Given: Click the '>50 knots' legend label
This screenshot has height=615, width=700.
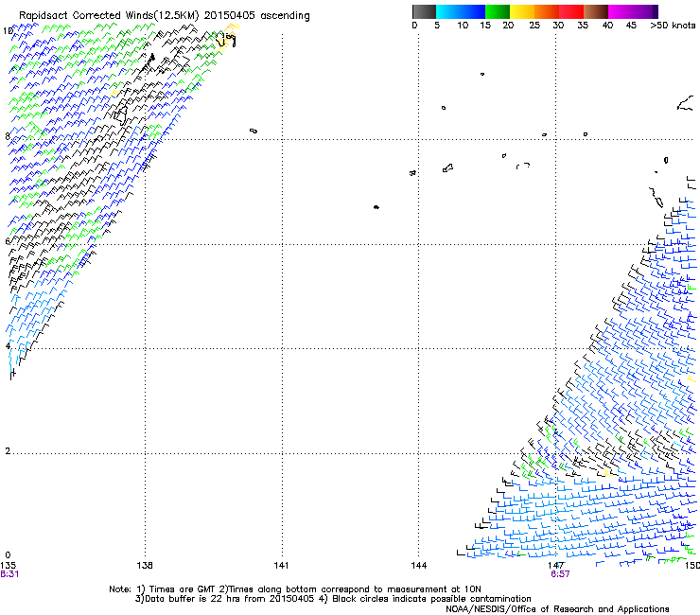Looking at the screenshot, I should point(673,25).
